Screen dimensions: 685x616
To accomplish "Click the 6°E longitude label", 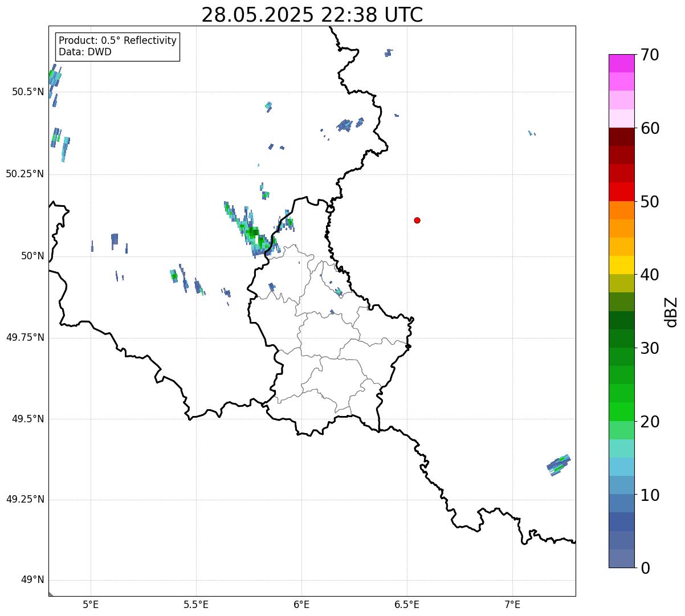I will (x=301, y=604).
